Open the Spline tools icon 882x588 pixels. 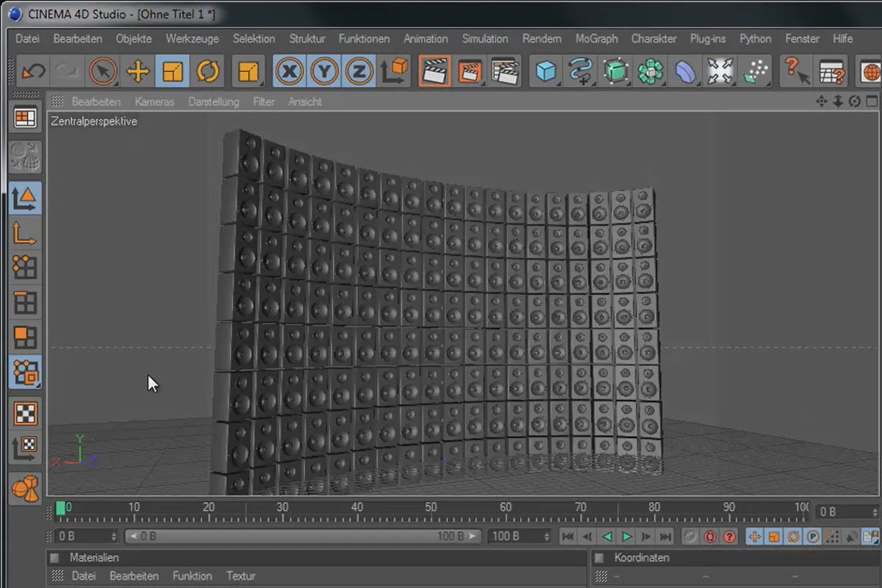pos(580,72)
